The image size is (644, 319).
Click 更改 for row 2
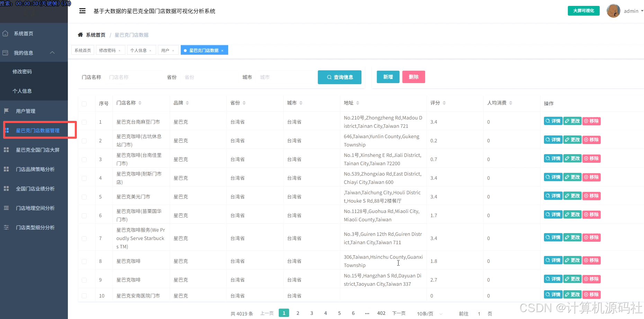coord(572,140)
